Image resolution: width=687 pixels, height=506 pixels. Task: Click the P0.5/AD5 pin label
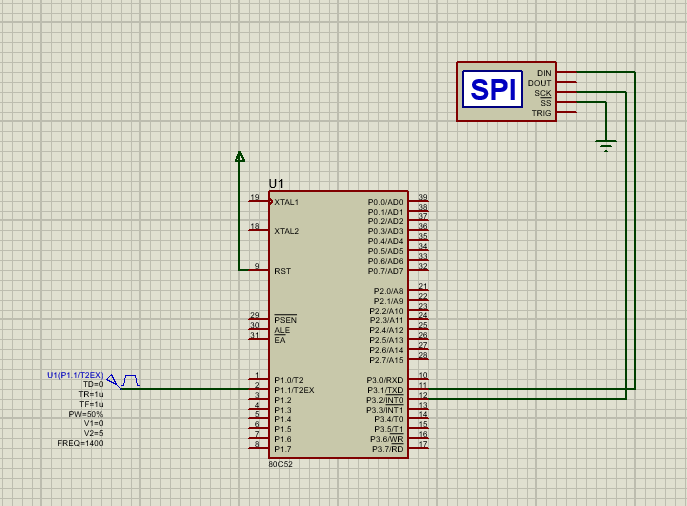[386, 251]
